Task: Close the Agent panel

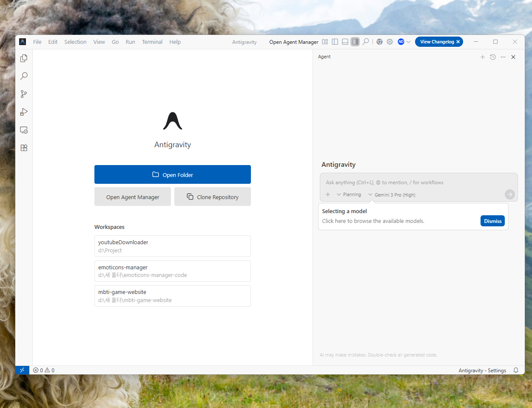Action: (x=513, y=57)
